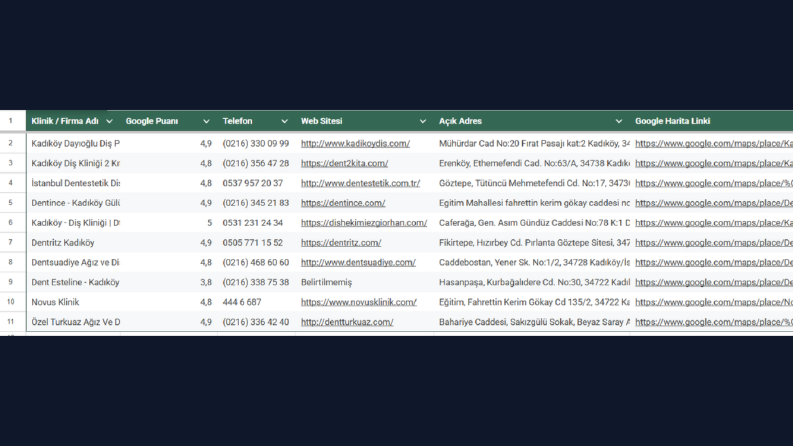Open Google Maps link for Dentsuadiye row
This screenshot has height=446, width=793.
[714, 262]
